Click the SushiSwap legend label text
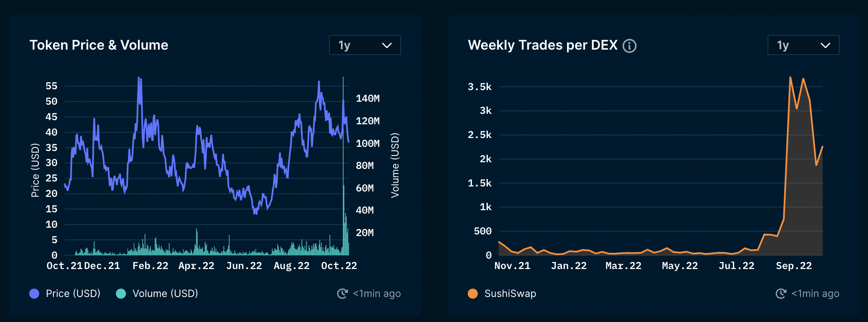 (511, 294)
